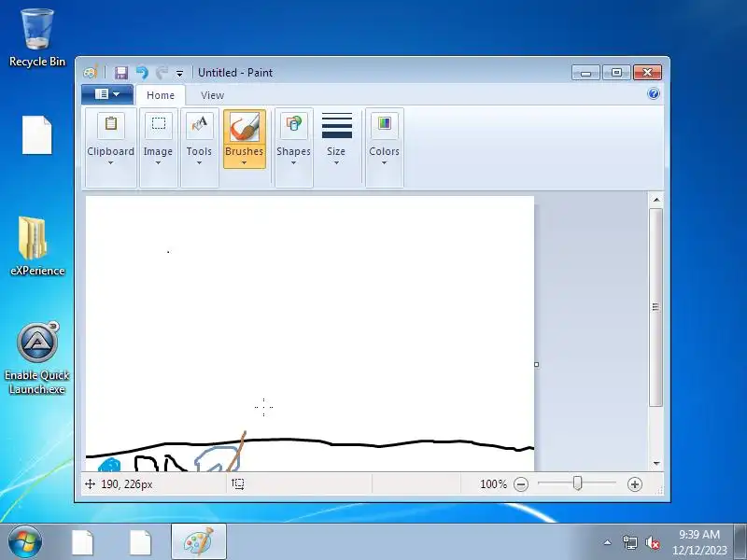
Task: Switch to the View ribbon tab
Action: (x=213, y=95)
